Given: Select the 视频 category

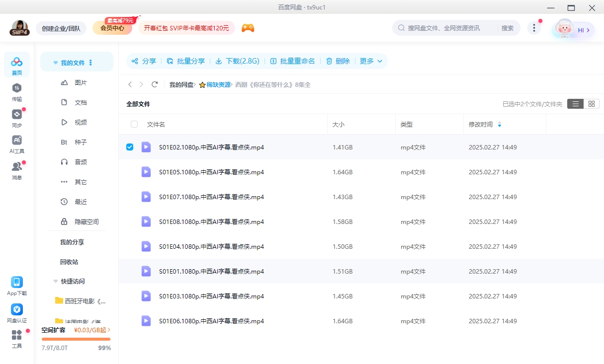Looking at the screenshot, I should click(80, 122).
